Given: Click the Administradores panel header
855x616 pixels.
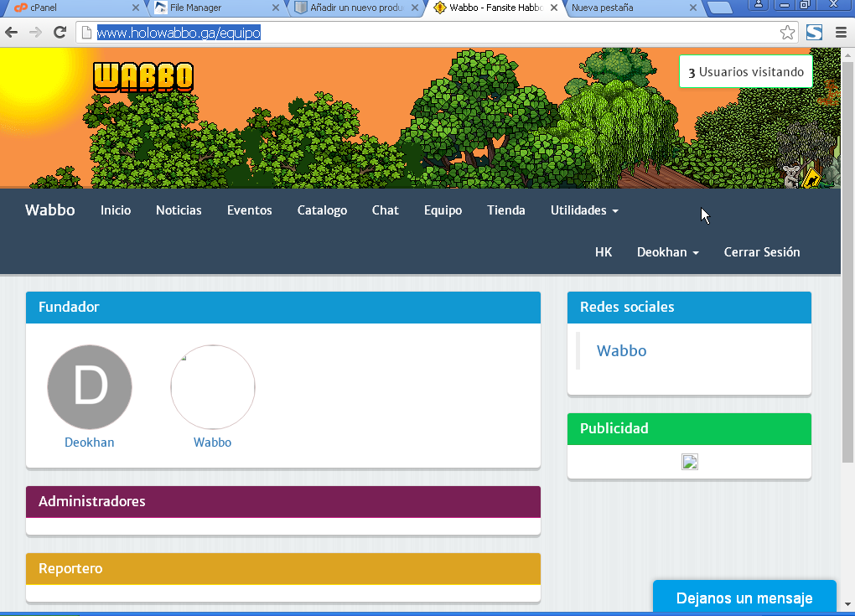Looking at the screenshot, I should pyautogui.click(x=283, y=501).
